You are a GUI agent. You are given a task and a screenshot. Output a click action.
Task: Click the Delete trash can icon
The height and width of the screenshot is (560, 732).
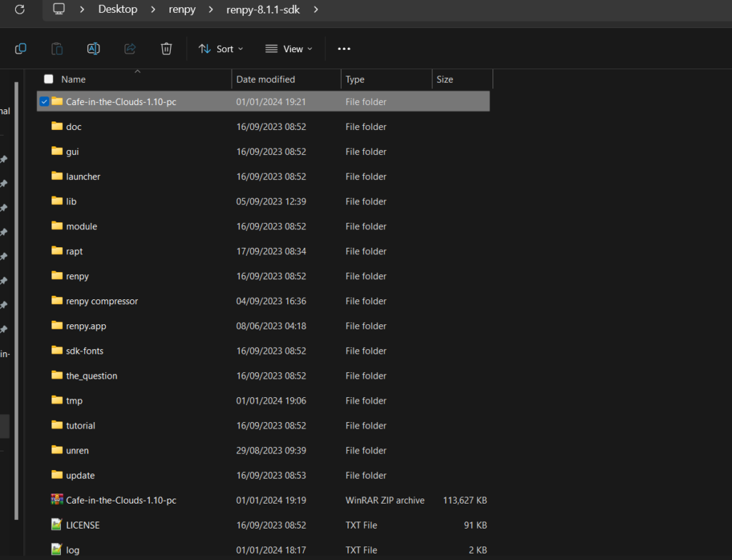pyautogui.click(x=166, y=49)
